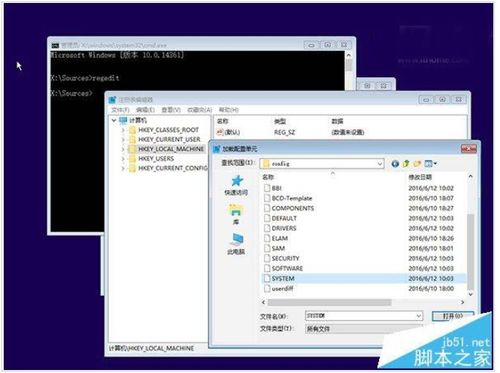Screen dimensions: 500x373
Task: Select the SOFTWARE file icon
Action: point(267,268)
